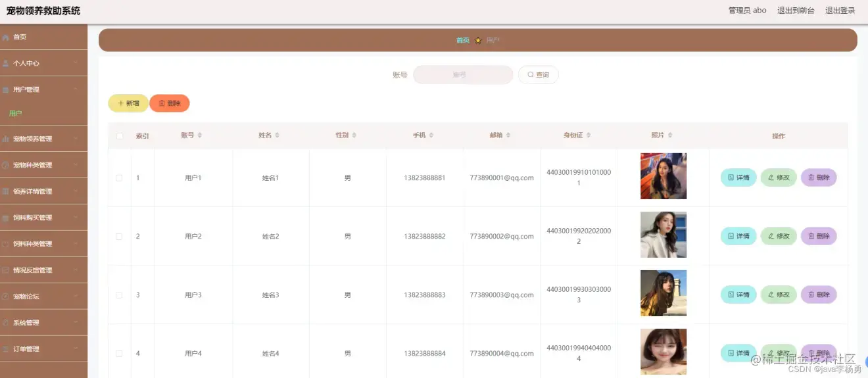Select all rows with the header checkbox
Image resolution: width=868 pixels, height=378 pixels.
click(x=119, y=136)
